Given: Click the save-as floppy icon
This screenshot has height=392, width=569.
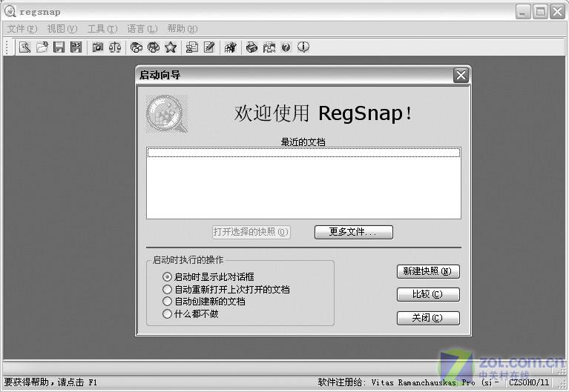Looking at the screenshot, I should (76, 47).
